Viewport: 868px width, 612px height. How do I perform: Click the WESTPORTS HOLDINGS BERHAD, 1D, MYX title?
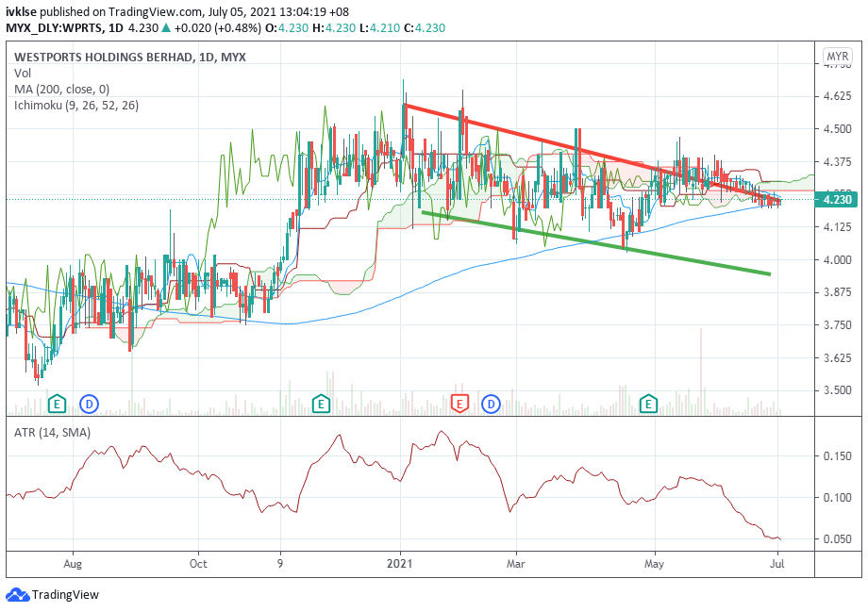pos(130,57)
